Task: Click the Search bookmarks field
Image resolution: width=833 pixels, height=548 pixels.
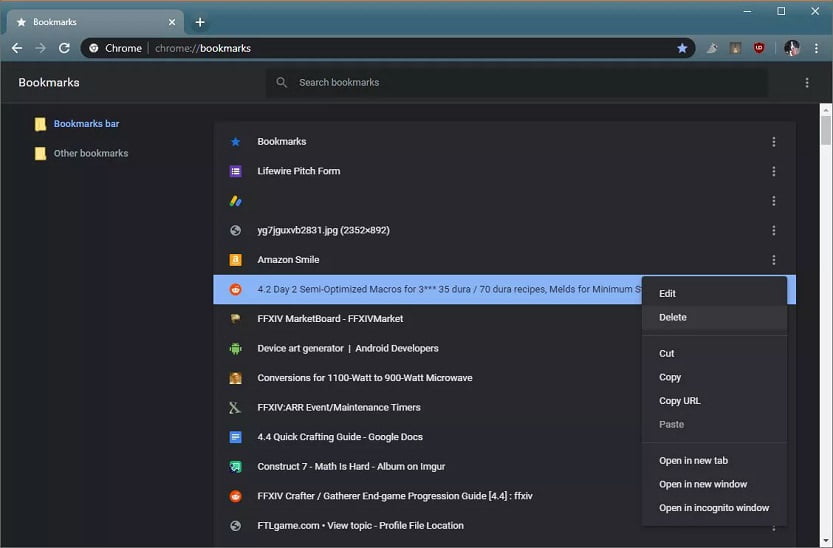Action: (516, 82)
